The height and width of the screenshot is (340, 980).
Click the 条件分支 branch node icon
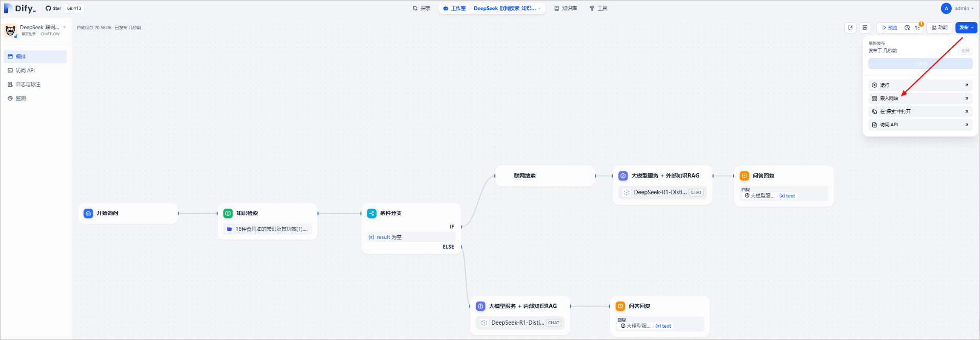[372, 213]
